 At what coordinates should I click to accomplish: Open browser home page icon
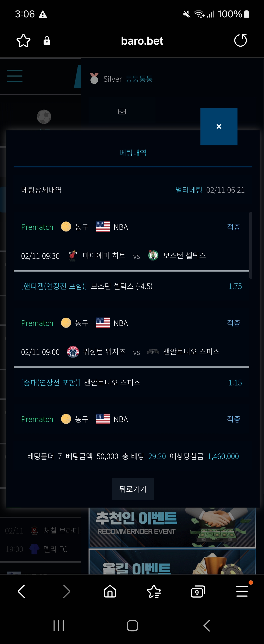(x=110, y=592)
